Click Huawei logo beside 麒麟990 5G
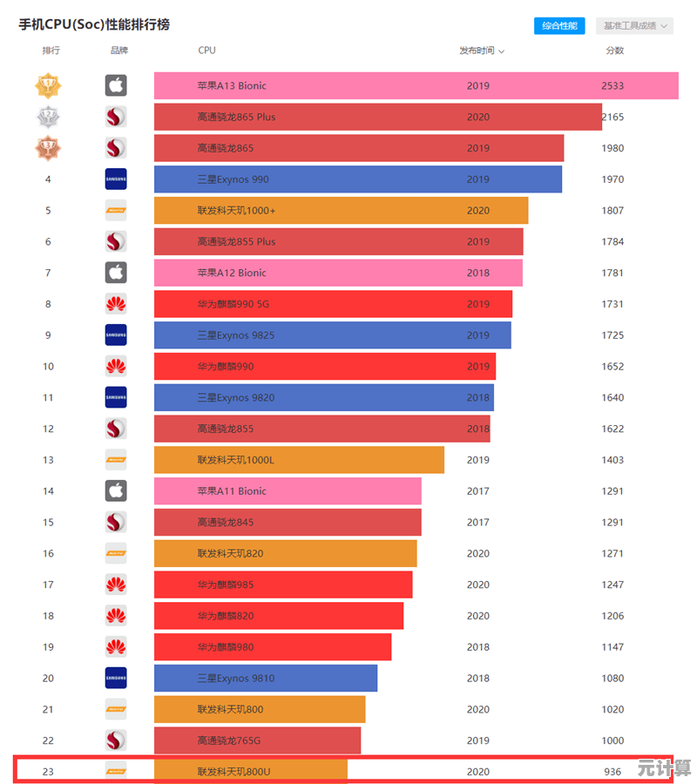697x784 pixels. tap(116, 304)
